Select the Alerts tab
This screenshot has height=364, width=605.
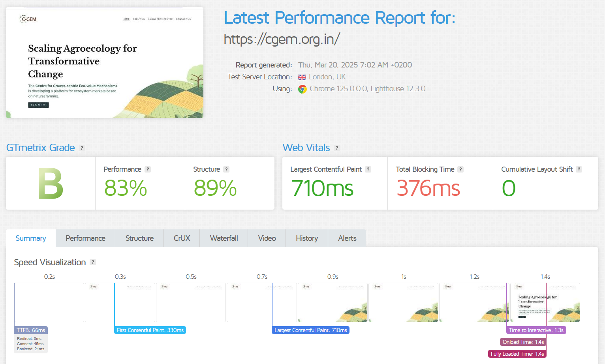pos(347,238)
